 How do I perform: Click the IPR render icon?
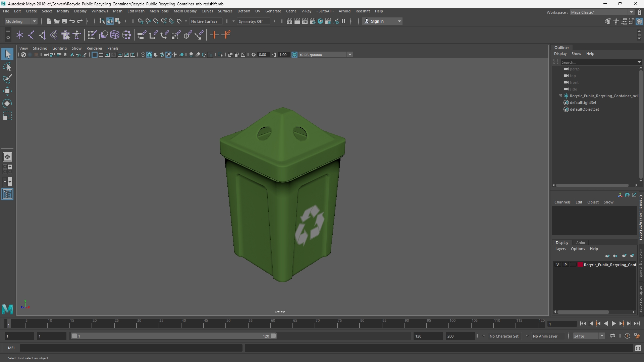pyautogui.click(x=305, y=21)
